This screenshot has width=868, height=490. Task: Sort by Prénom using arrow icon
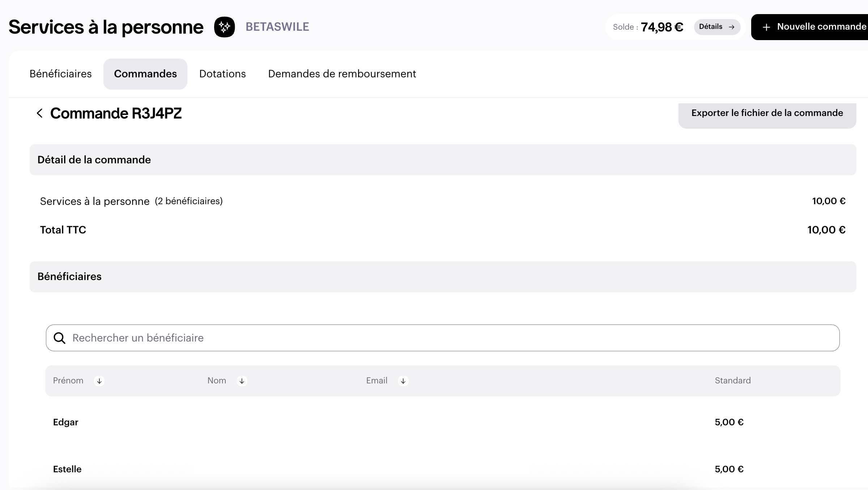[x=99, y=381]
